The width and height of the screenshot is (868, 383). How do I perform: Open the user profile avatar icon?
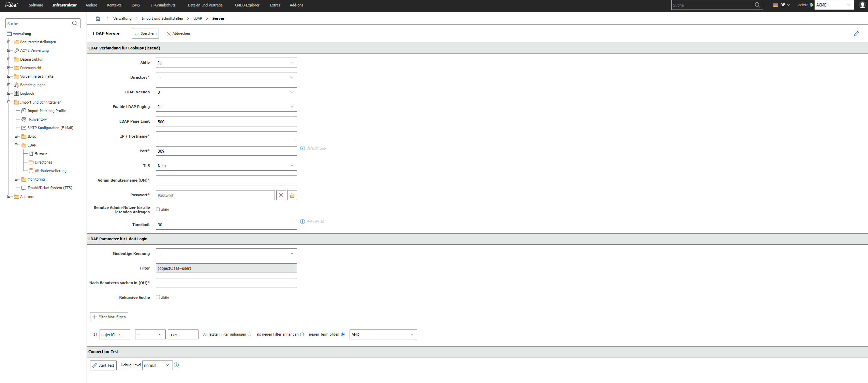(x=862, y=5)
